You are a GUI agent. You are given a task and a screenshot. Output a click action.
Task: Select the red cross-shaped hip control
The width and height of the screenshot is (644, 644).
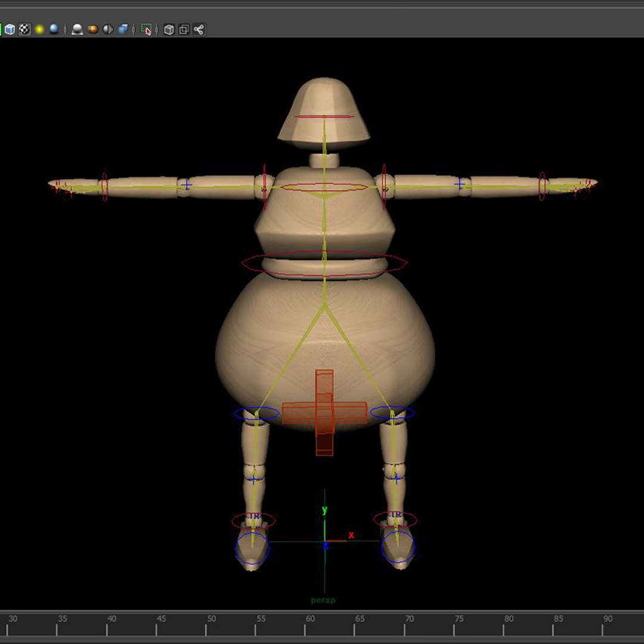coord(324,413)
